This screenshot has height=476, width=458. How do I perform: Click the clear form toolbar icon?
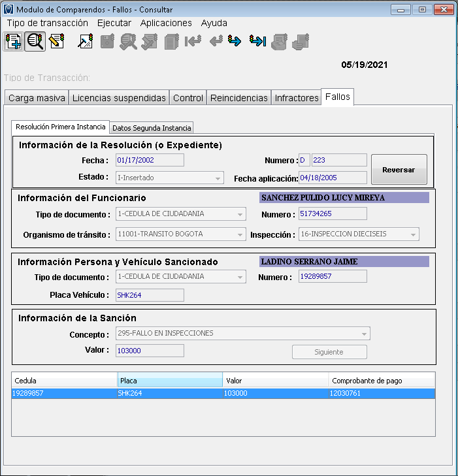86,42
